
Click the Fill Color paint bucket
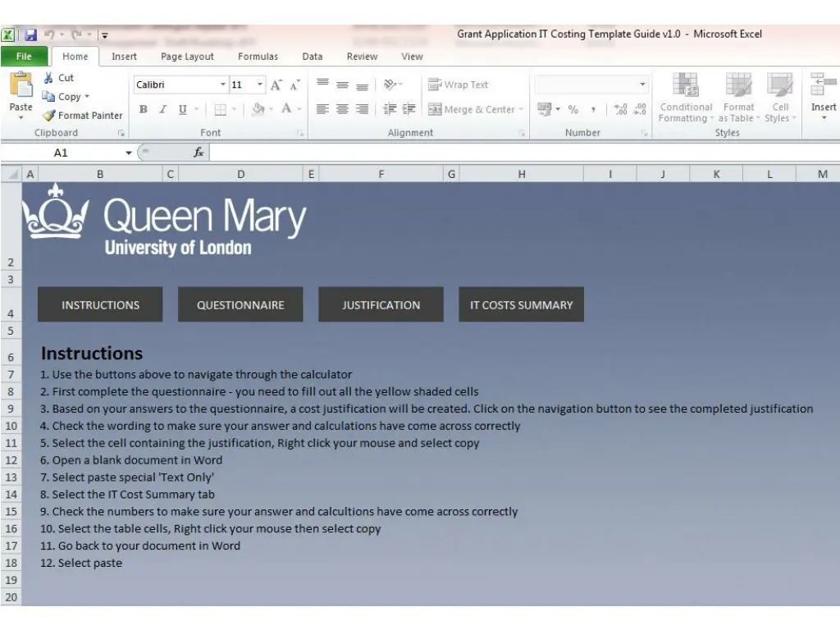pyautogui.click(x=258, y=109)
